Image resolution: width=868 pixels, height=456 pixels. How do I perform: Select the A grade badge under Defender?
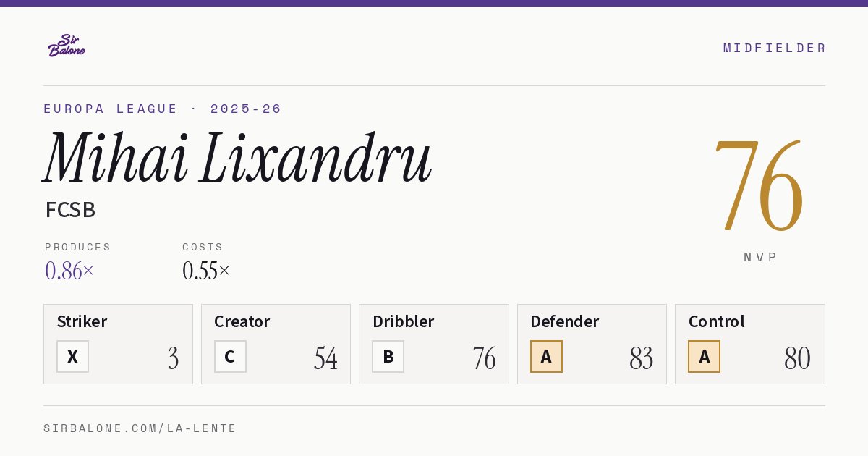546,356
